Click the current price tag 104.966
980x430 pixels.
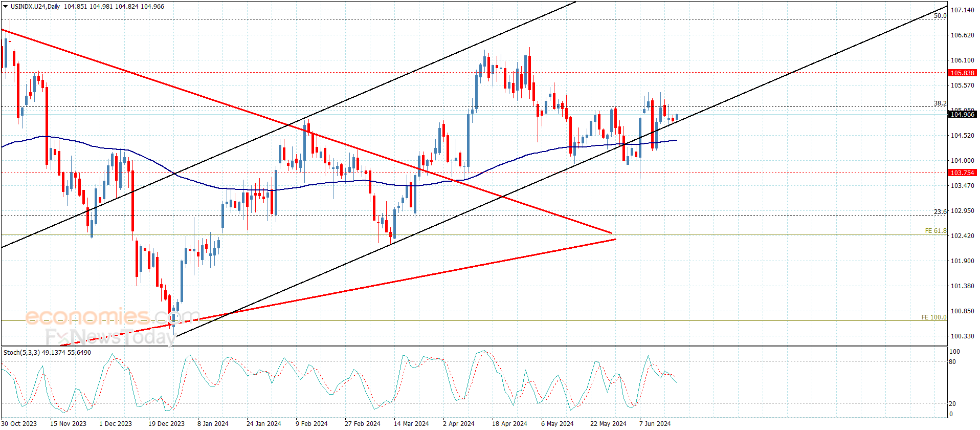(962, 115)
